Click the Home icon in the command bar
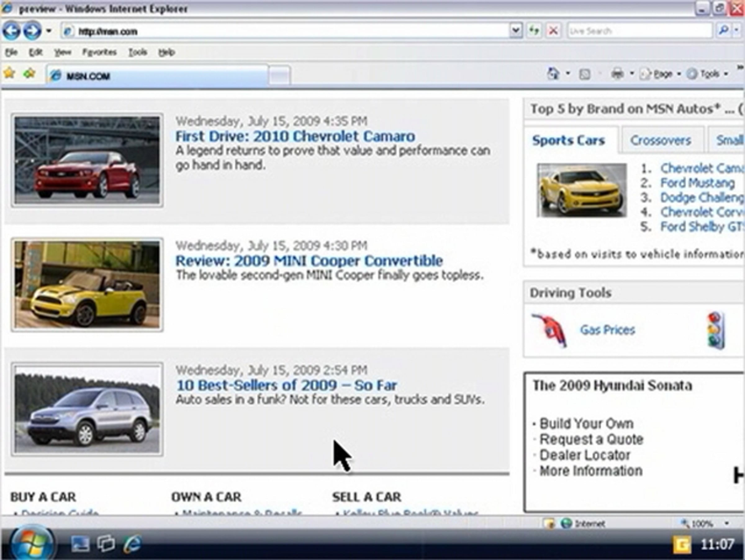This screenshot has height=560, width=745. (x=553, y=73)
